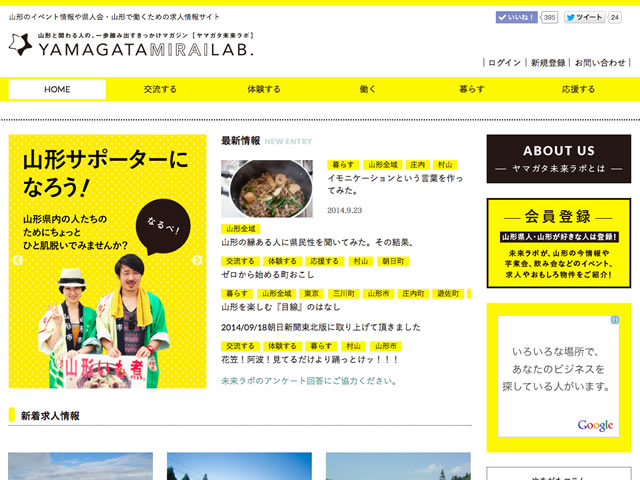Open the HOME tab
Viewport: 640px width, 480px height.
(x=57, y=89)
